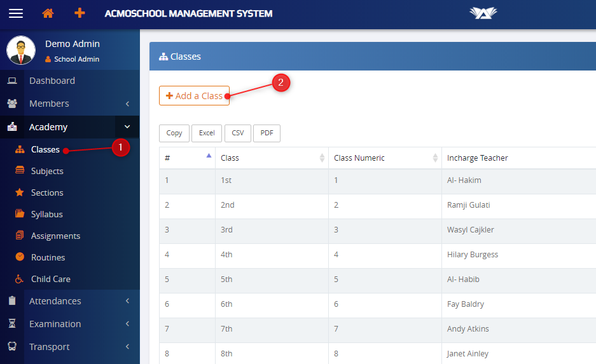596x364 pixels.
Task: Click the Syllabus folder icon
Action: click(20, 214)
